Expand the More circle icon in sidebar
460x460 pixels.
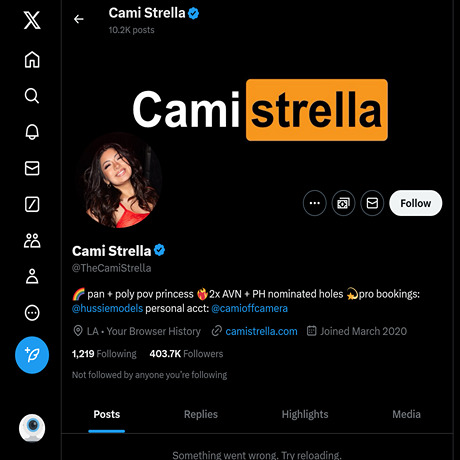(32, 313)
